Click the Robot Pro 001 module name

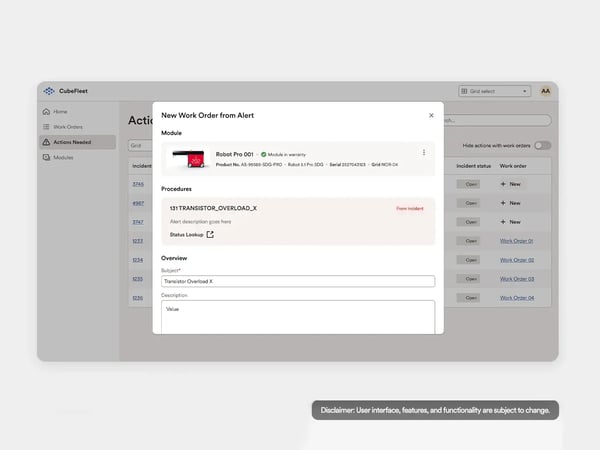click(x=235, y=154)
